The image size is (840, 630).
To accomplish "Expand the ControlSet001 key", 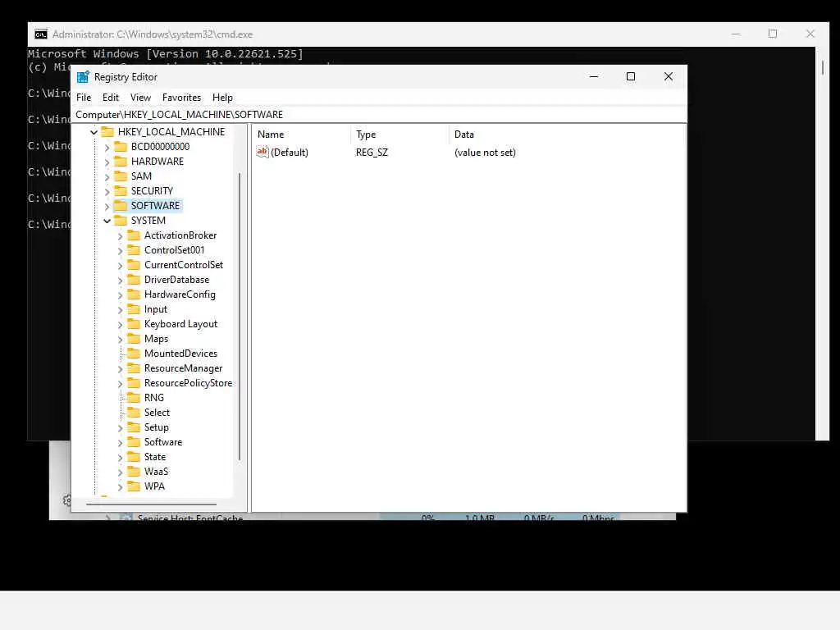I will (120, 250).
